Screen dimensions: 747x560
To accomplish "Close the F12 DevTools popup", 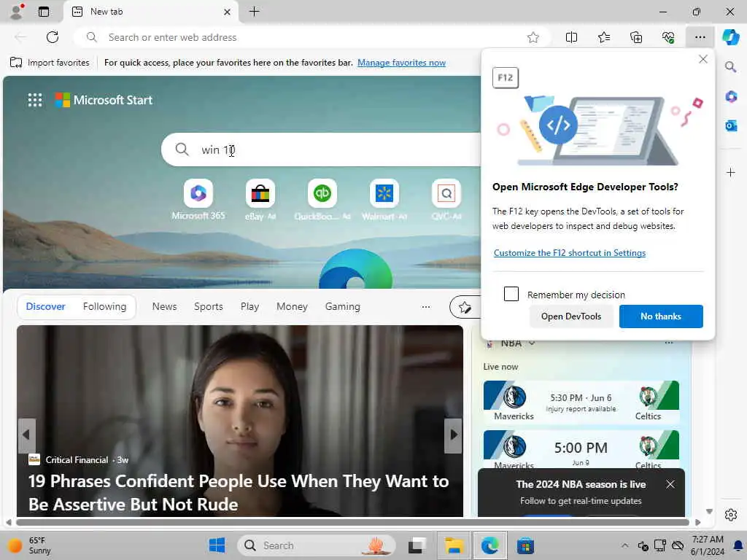I will (703, 59).
